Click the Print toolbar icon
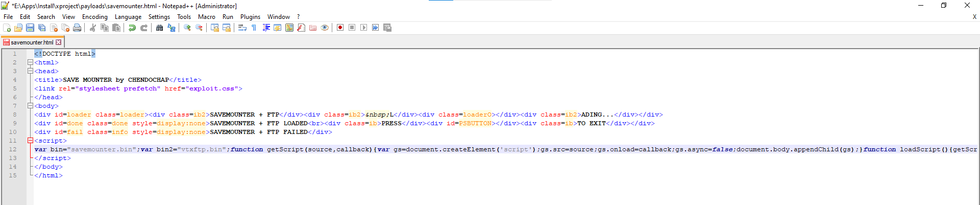The image size is (980, 205). click(x=77, y=28)
